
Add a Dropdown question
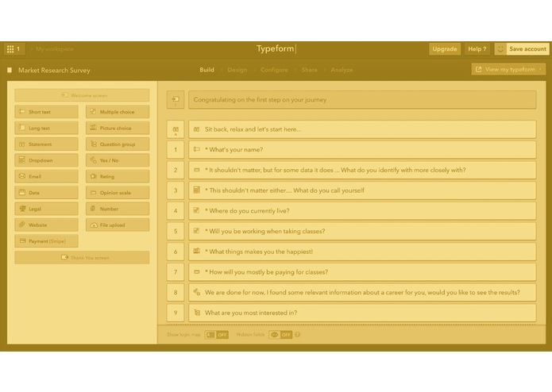(47, 160)
